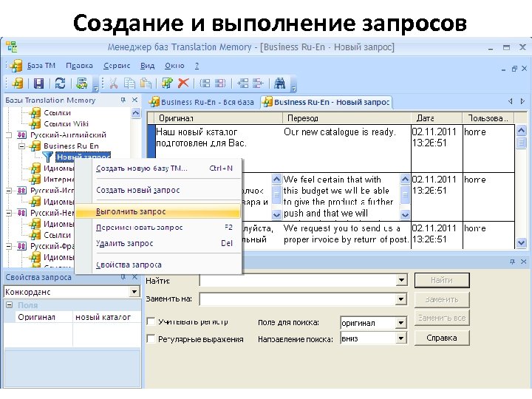Click the insert row toolbar icon

[242, 83]
